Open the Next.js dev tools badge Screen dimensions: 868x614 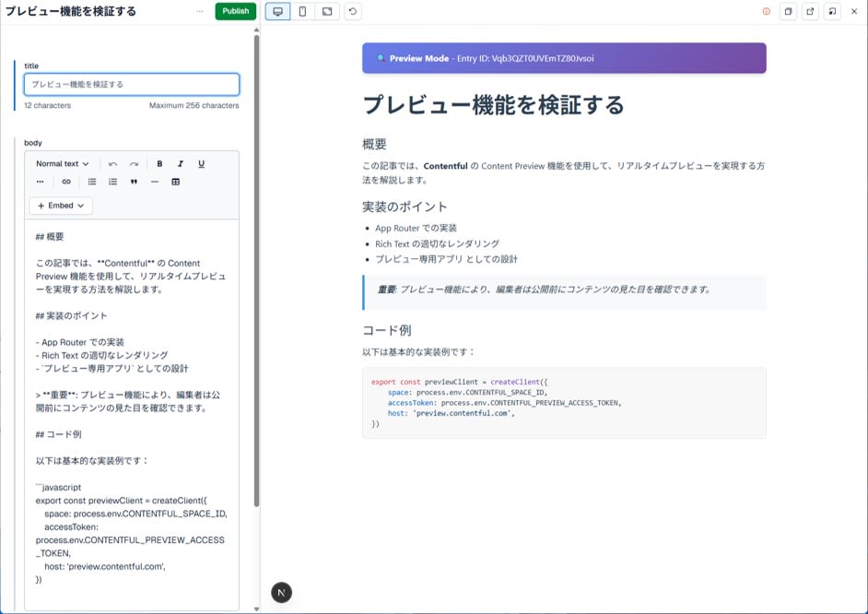(x=281, y=593)
